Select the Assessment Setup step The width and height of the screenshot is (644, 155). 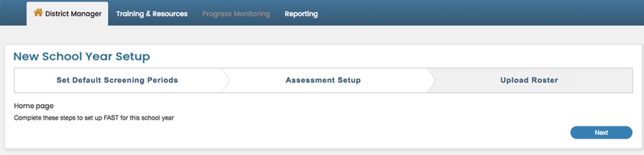click(323, 80)
